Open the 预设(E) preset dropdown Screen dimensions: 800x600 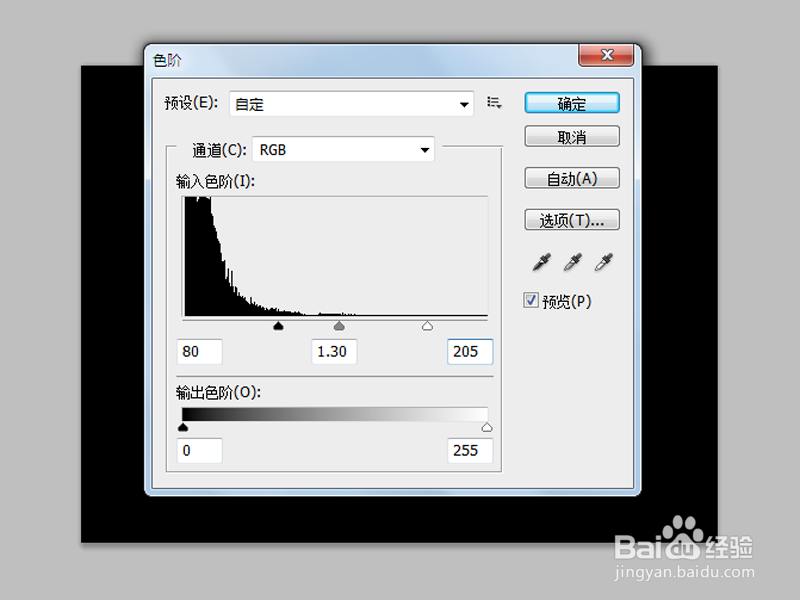[352, 104]
